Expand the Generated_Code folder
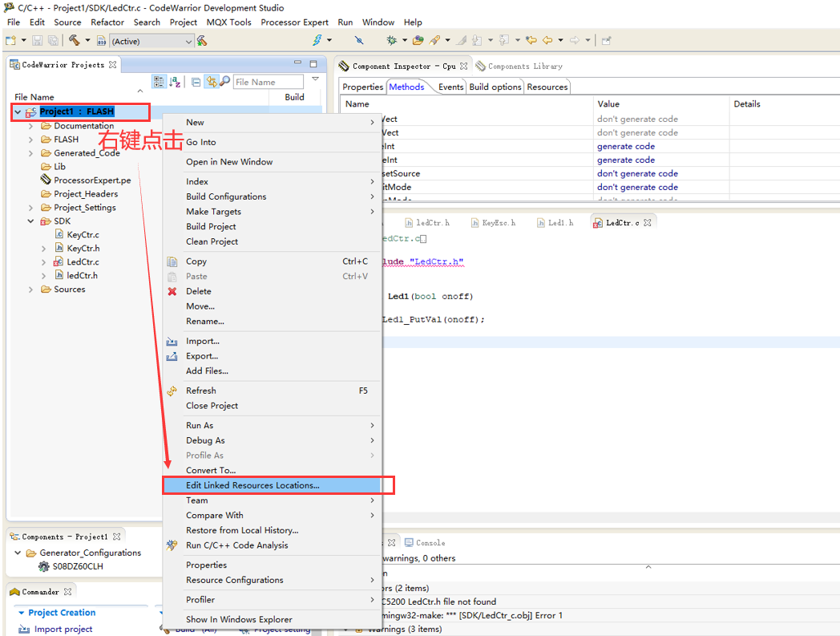The image size is (840, 636). (30, 153)
